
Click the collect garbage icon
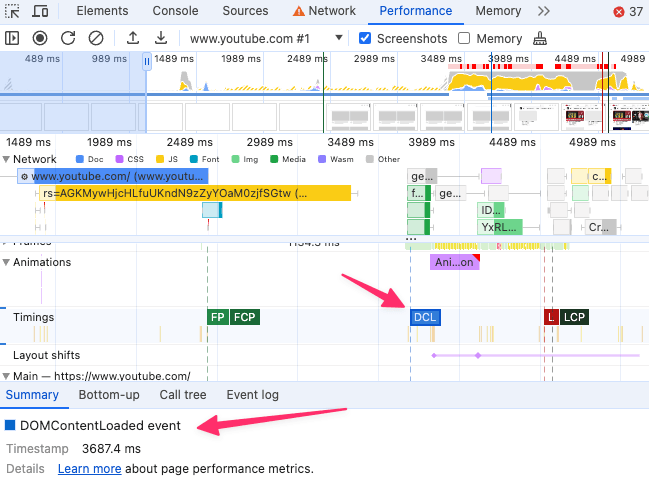coord(540,38)
